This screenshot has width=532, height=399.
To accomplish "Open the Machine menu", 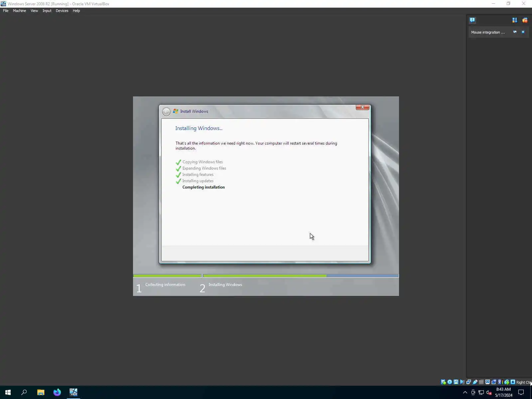I will [19, 11].
